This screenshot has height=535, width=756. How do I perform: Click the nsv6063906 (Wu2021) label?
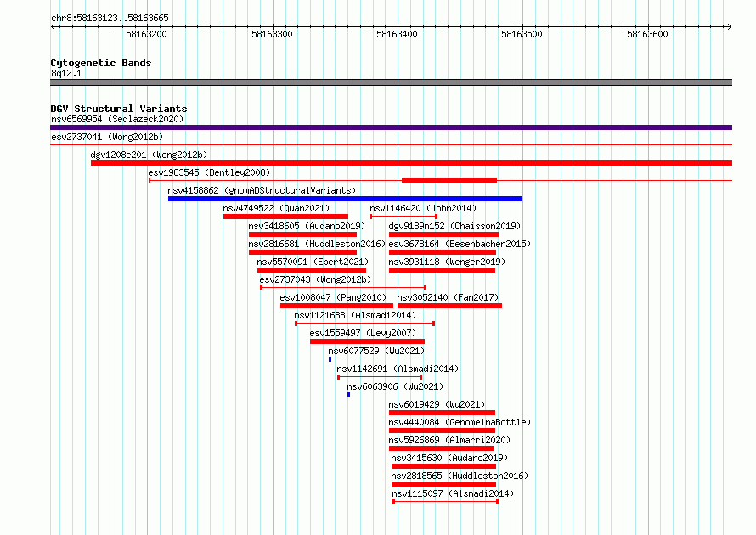pyautogui.click(x=395, y=386)
